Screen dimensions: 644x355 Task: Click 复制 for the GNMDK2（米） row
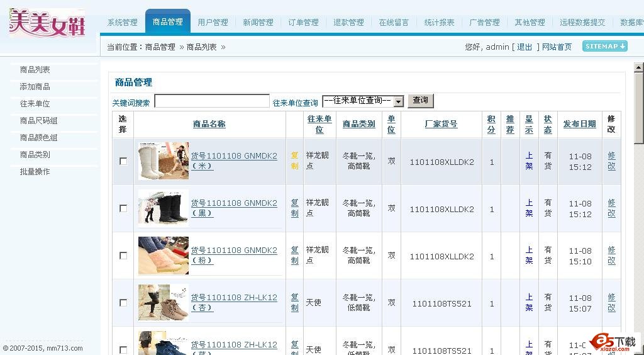coord(295,161)
